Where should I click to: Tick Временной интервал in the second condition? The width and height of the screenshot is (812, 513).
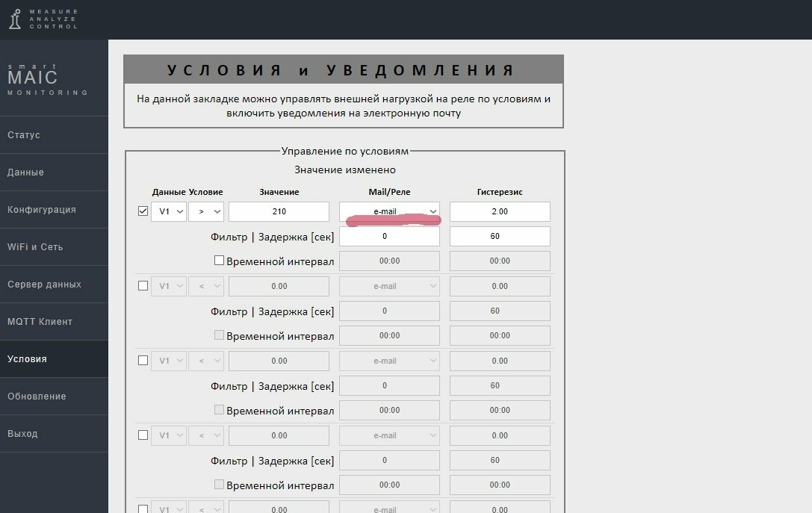tap(219, 335)
